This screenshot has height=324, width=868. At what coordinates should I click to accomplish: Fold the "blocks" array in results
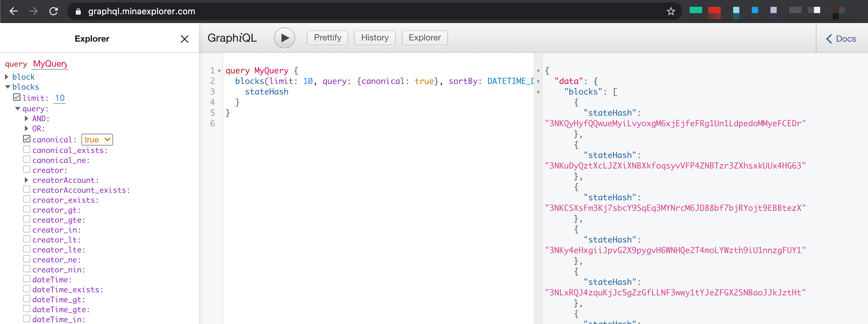tap(538, 92)
